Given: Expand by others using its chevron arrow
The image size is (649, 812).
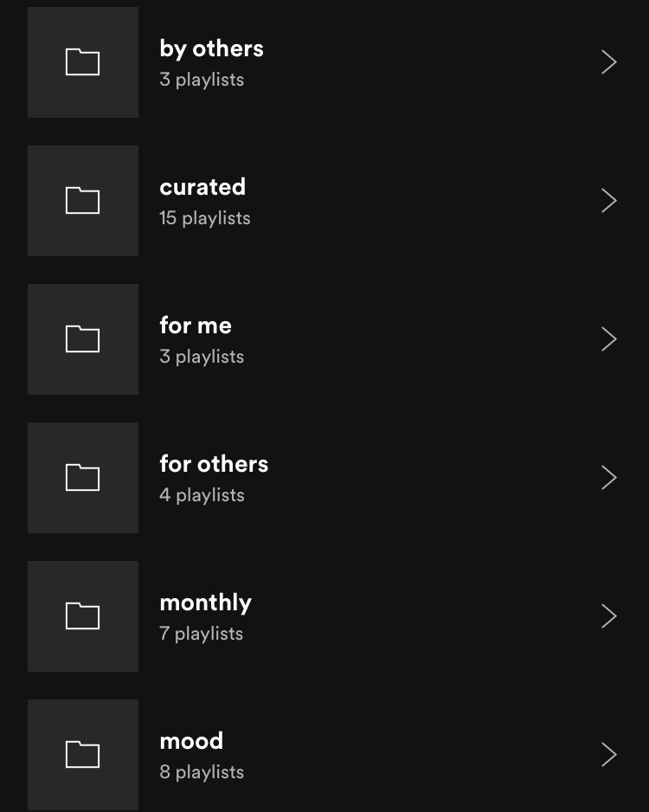Looking at the screenshot, I should tap(608, 62).
